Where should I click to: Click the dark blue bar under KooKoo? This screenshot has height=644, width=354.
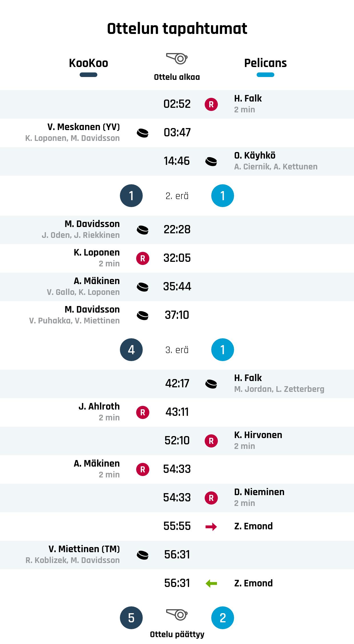pos(88,75)
